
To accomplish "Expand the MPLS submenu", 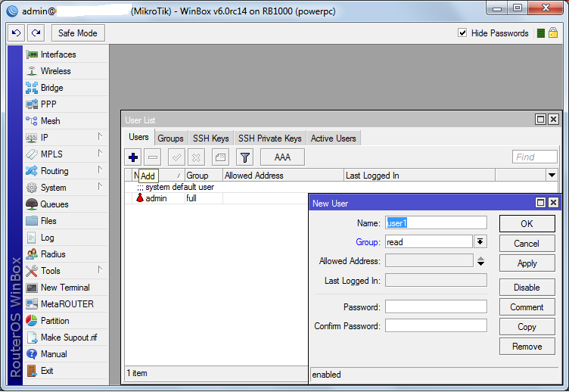I will pyautogui.click(x=100, y=153).
